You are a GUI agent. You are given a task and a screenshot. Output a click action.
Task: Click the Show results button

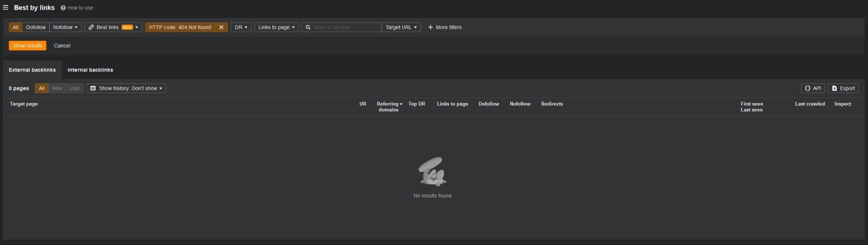coord(28,45)
